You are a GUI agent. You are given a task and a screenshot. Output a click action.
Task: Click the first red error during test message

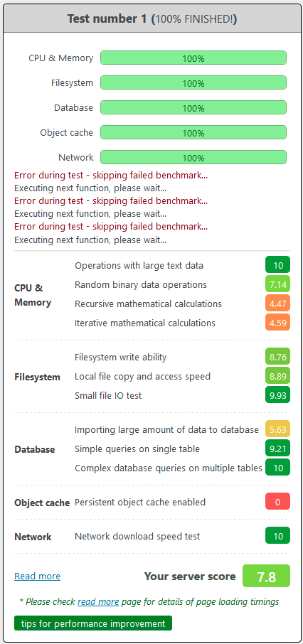[110, 176]
